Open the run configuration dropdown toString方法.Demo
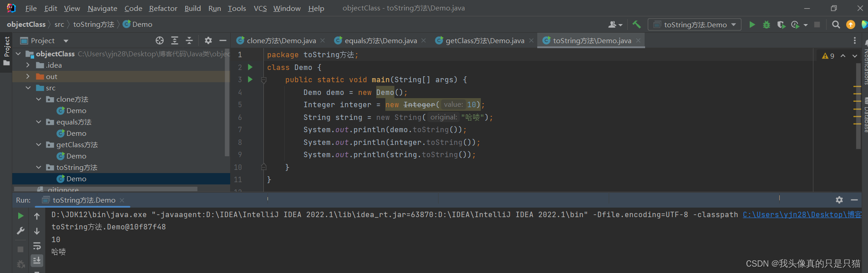The height and width of the screenshot is (273, 868). pyautogui.click(x=695, y=25)
